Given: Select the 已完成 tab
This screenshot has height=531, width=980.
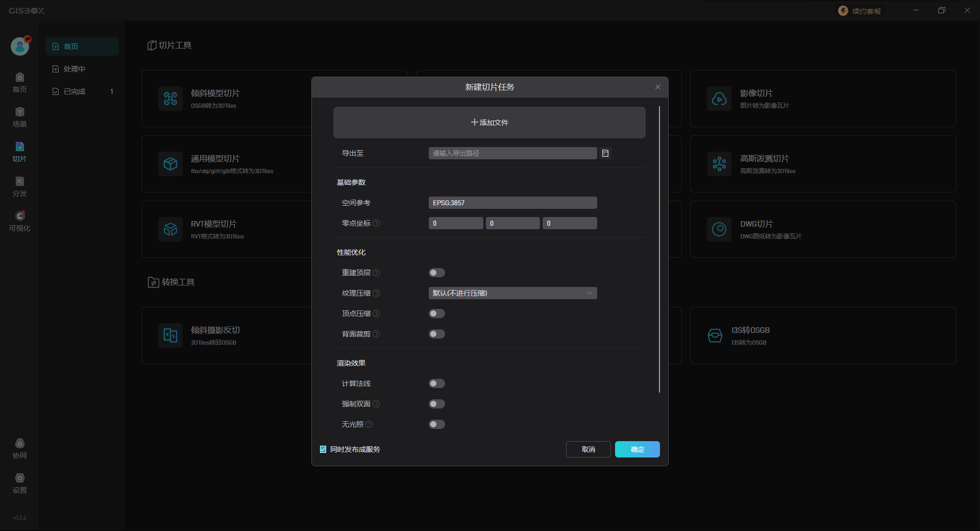Looking at the screenshot, I should 82,91.
